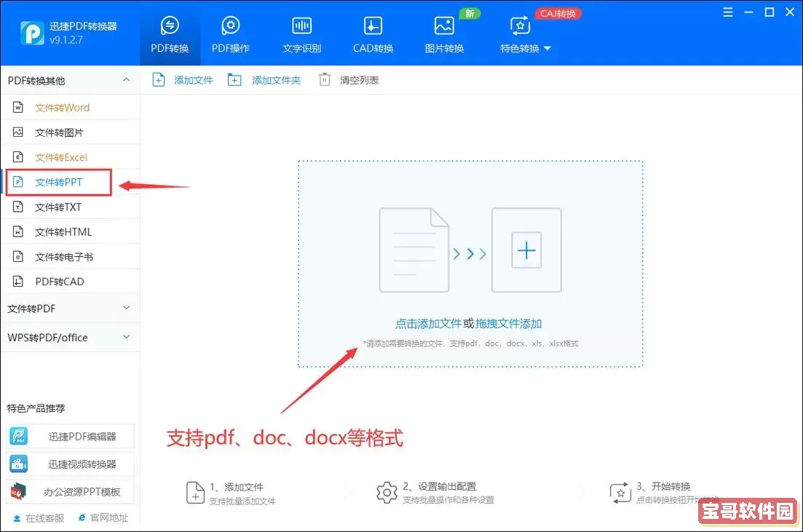Click the CAD icon beside PDF转CAD

point(18,281)
